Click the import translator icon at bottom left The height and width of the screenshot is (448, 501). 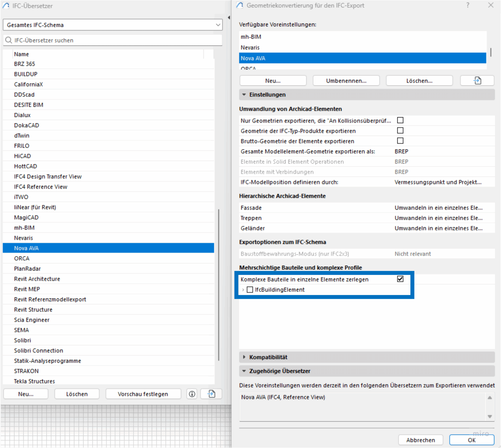point(211,394)
